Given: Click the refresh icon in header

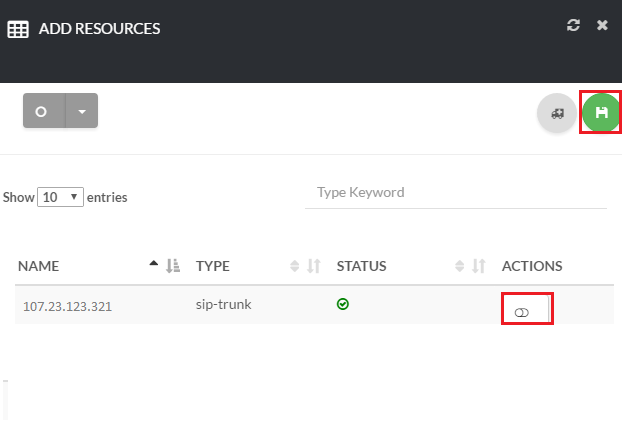Looking at the screenshot, I should pyautogui.click(x=573, y=25).
